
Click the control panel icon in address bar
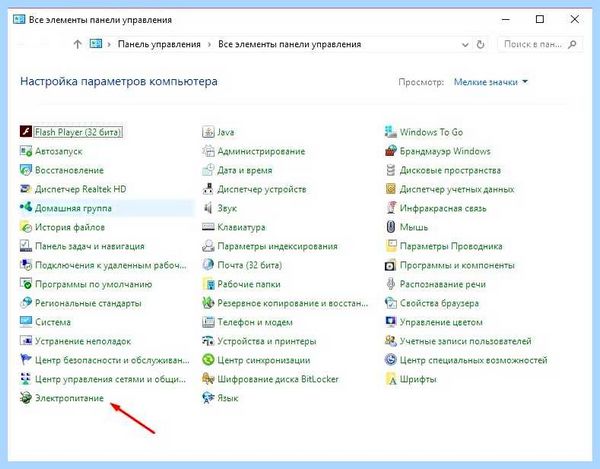96,44
